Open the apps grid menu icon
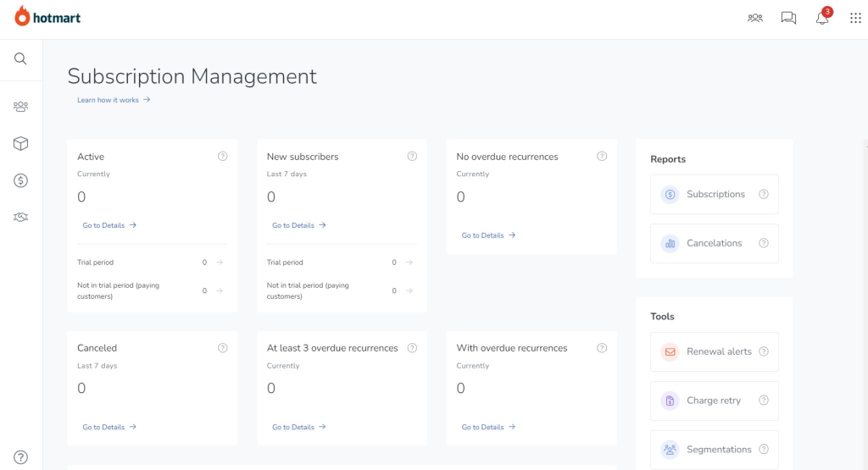Screen dimensions: 868x470 point(855,18)
